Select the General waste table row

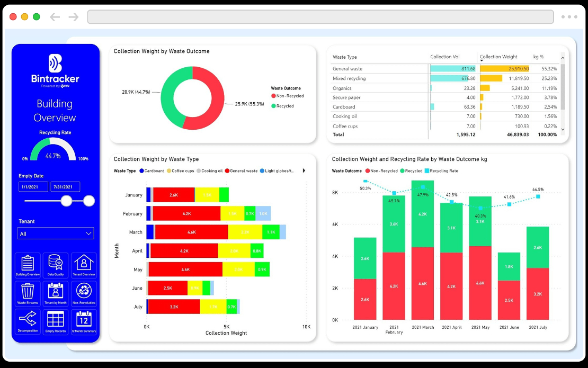pos(445,69)
